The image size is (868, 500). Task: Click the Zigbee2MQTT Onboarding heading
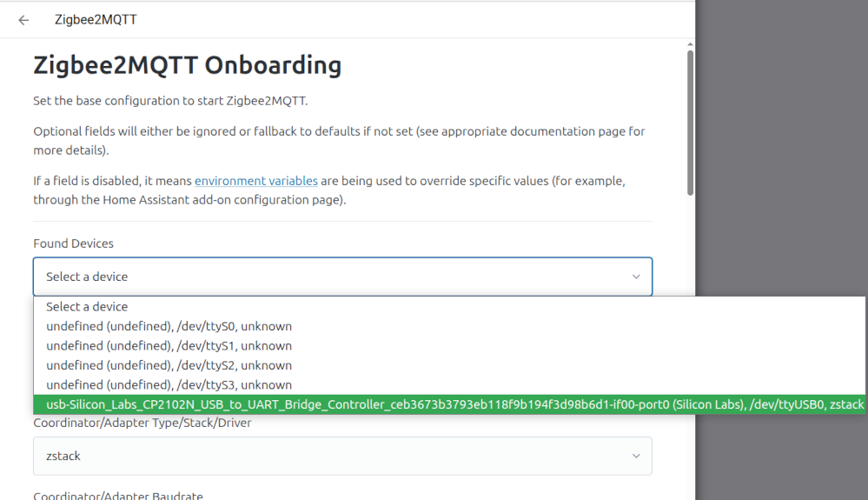coord(187,65)
